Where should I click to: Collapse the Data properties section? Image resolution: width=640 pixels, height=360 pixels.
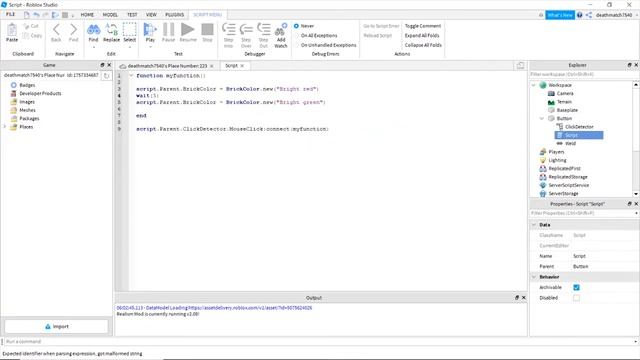pos(534,225)
